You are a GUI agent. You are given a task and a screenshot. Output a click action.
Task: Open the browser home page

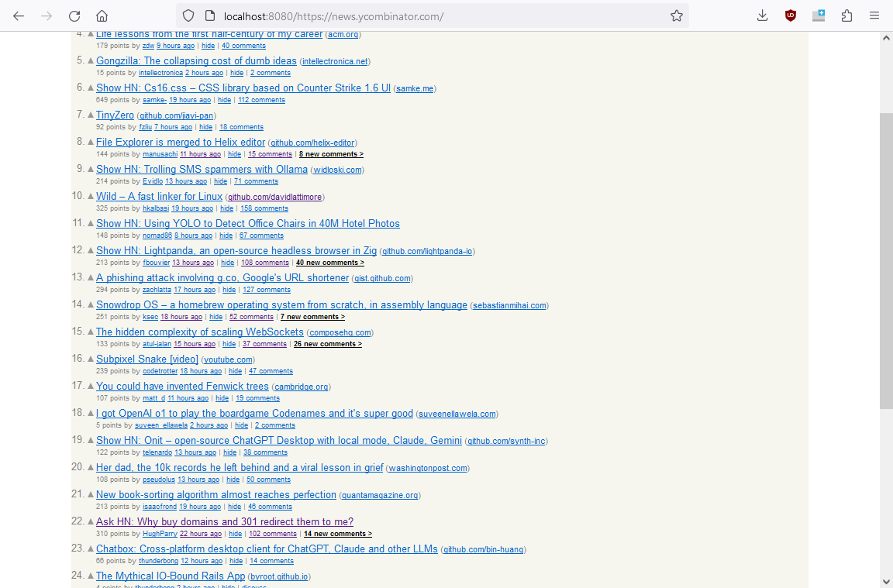[x=102, y=16]
